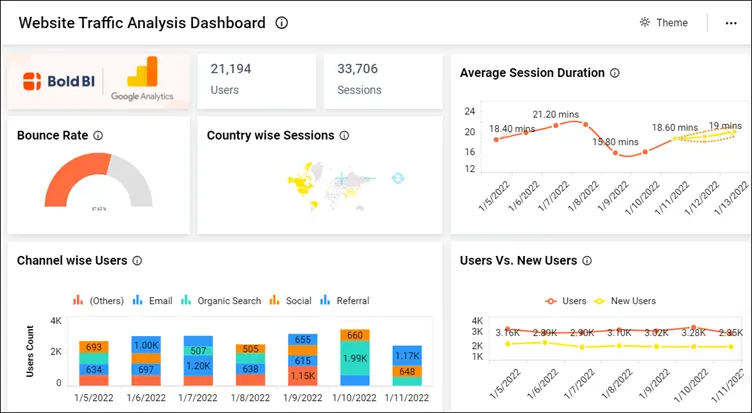The height and width of the screenshot is (413, 752).
Task: Click info icon next to Bounce Rate
Action: click(98, 136)
